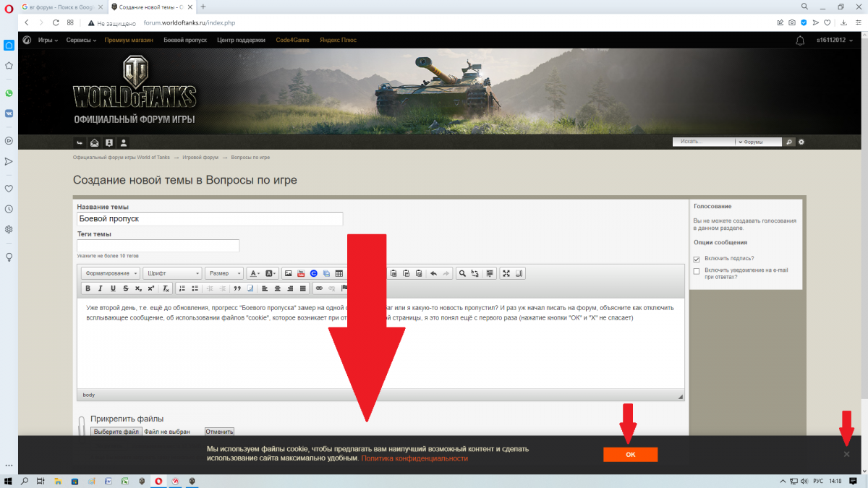This screenshot has width=868, height=488.
Task: Open advanced search gear next to search
Action: (x=801, y=142)
